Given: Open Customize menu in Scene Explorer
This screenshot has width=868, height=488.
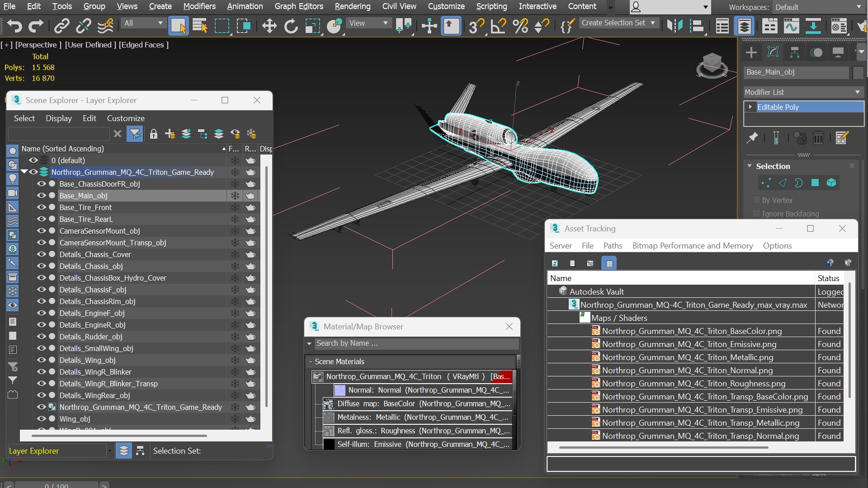Looking at the screenshot, I should pos(126,118).
